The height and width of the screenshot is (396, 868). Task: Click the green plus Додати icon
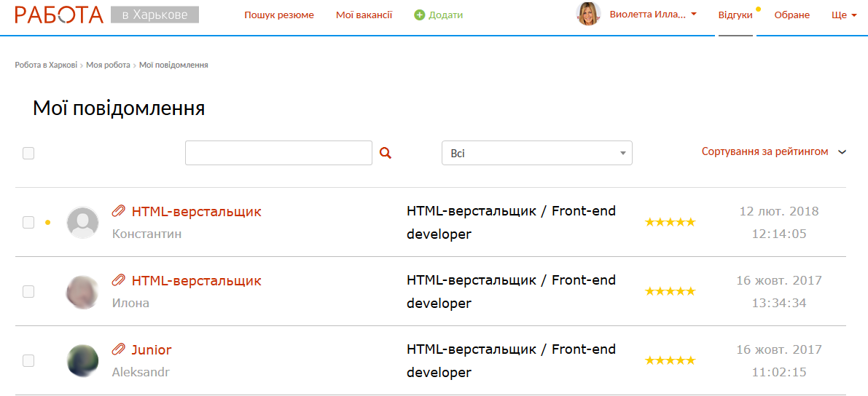(419, 15)
